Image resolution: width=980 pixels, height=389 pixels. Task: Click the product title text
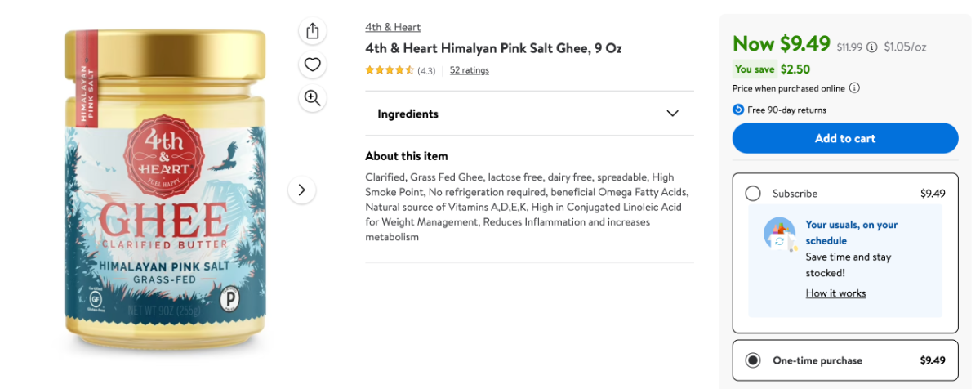coord(493,48)
